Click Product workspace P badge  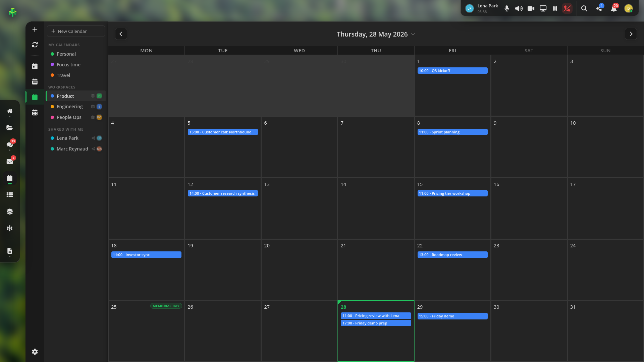point(99,96)
